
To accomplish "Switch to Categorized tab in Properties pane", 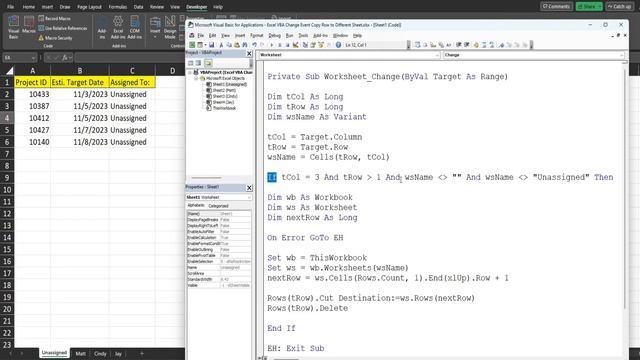I will click(218, 206).
